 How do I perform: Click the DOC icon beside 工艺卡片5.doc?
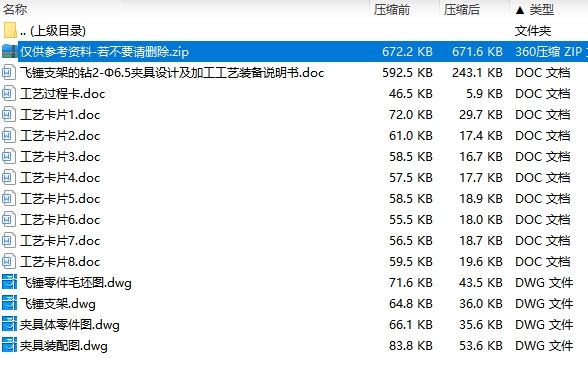pyautogui.click(x=8, y=198)
